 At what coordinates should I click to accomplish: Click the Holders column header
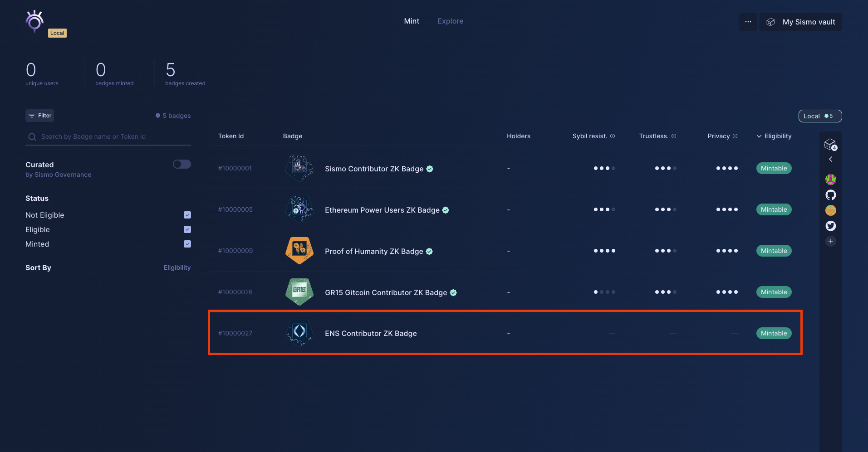(x=519, y=136)
